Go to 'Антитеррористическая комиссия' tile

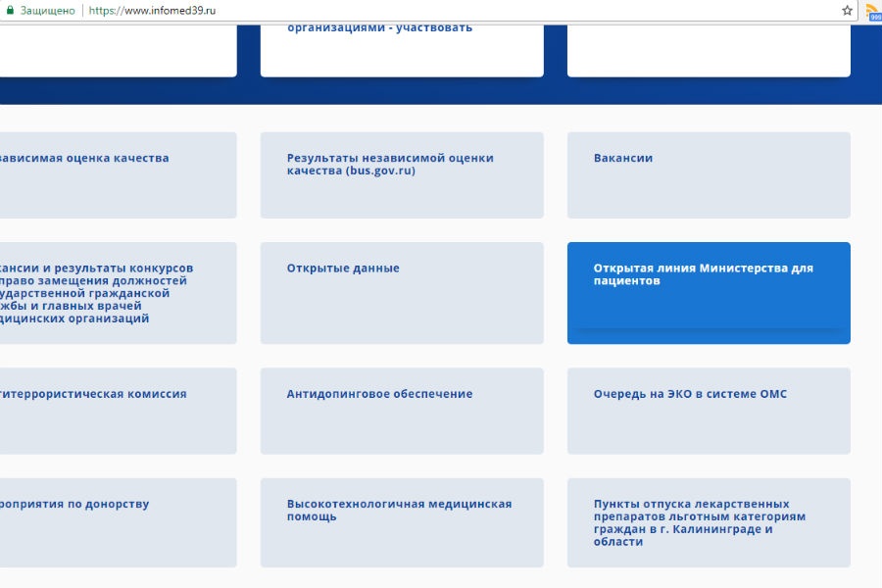tap(118, 410)
